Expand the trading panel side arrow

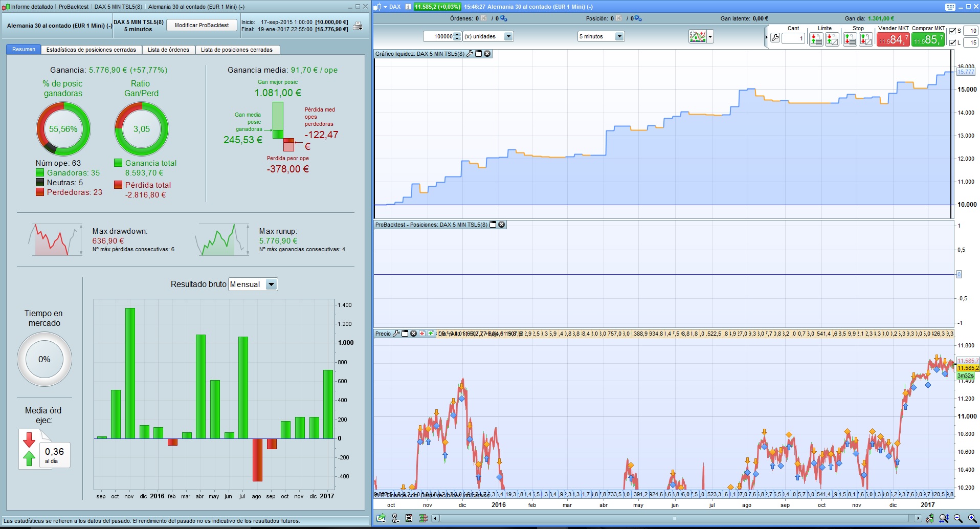click(x=766, y=37)
